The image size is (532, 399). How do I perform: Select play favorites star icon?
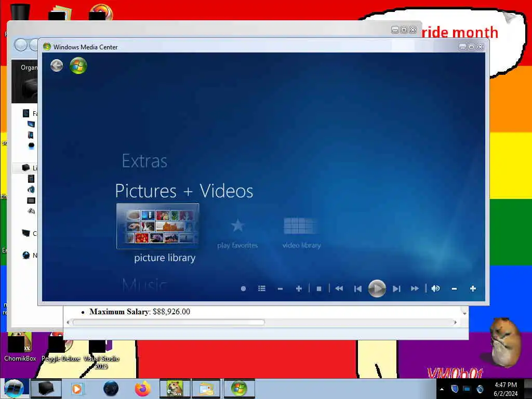(x=237, y=225)
